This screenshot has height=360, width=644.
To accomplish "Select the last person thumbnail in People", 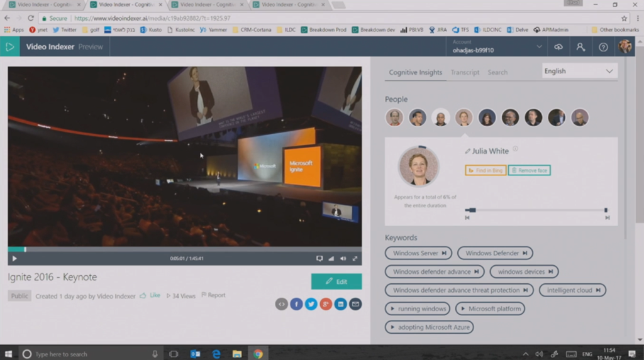I will (580, 118).
